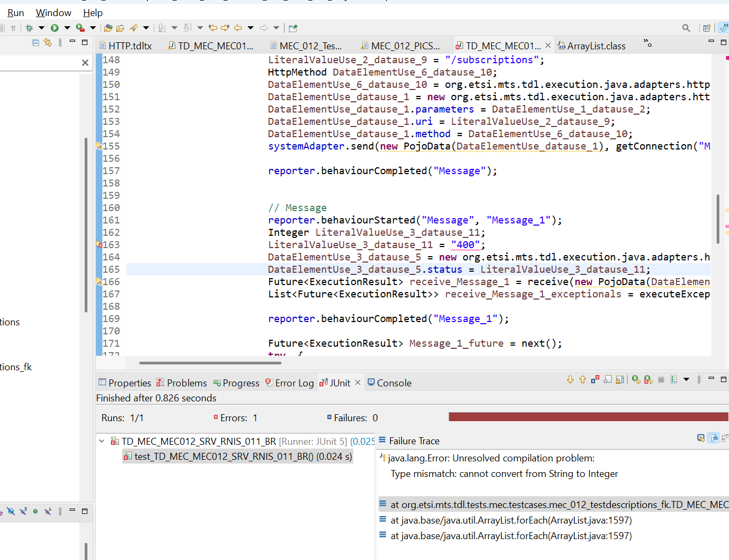Click Rerun Test in JUnit toolbar
Viewport: 729px width, 560px height.
pyautogui.click(x=636, y=380)
